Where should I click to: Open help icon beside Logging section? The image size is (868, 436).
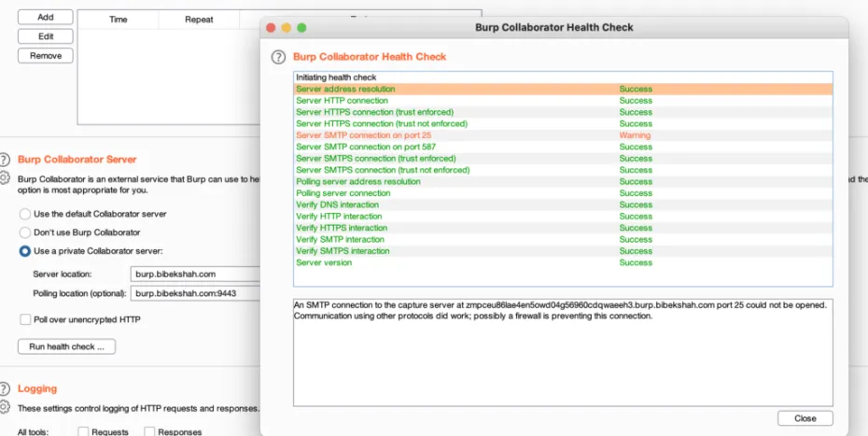pyautogui.click(x=4, y=388)
